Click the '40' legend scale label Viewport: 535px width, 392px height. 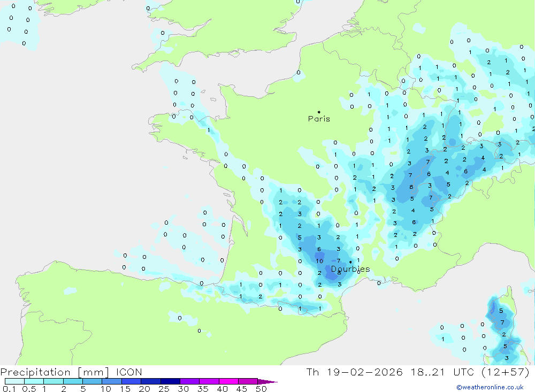pyautogui.click(x=222, y=389)
